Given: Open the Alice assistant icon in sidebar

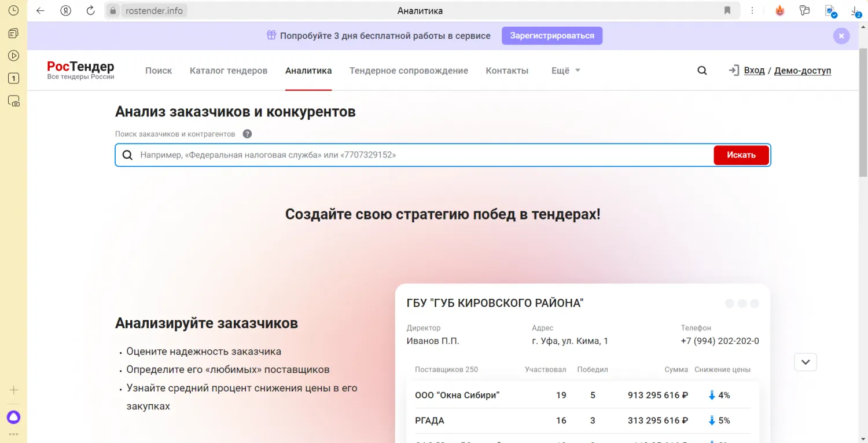Looking at the screenshot, I should (x=13, y=417).
